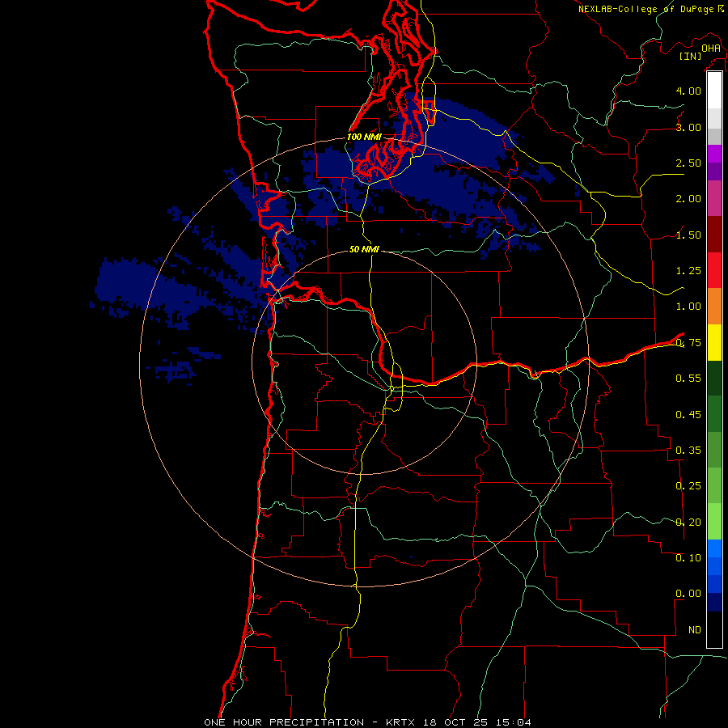
Task: Click the 2.00 legend value
Action: tap(688, 199)
